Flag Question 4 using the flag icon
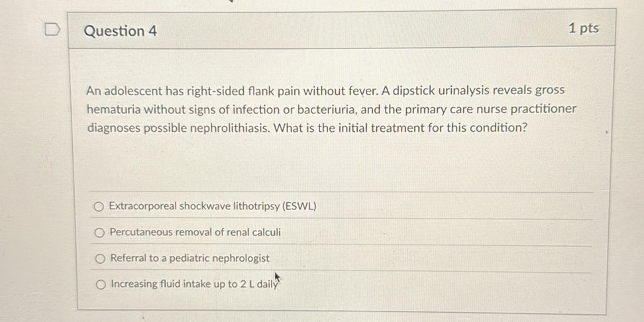 [x=53, y=30]
